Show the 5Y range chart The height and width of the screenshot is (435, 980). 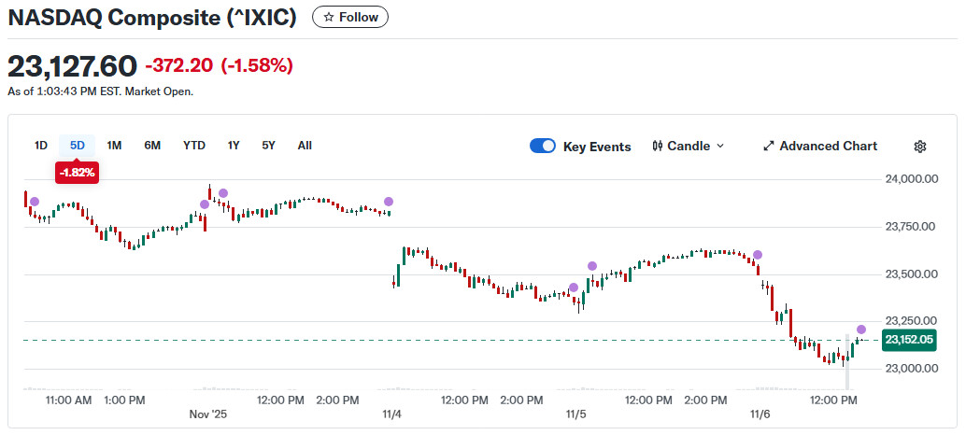click(x=269, y=146)
